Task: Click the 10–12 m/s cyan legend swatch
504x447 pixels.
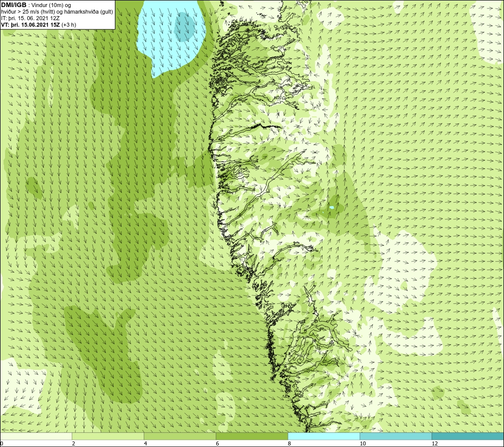Action: [x=396, y=436]
